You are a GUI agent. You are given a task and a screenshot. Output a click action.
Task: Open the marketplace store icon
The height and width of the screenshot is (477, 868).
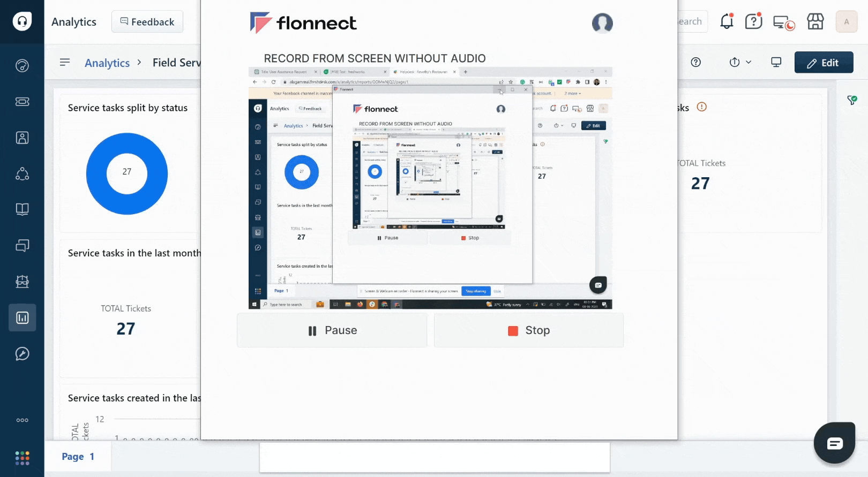tap(815, 21)
